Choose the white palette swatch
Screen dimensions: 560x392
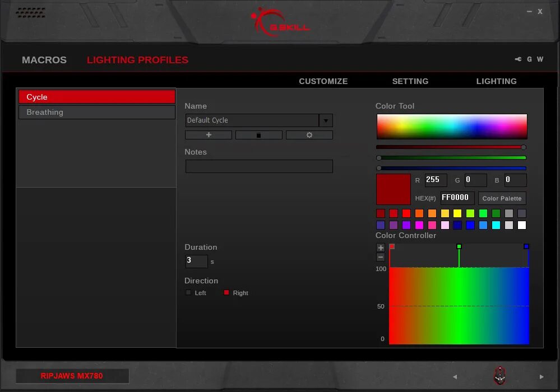pyautogui.click(x=522, y=225)
